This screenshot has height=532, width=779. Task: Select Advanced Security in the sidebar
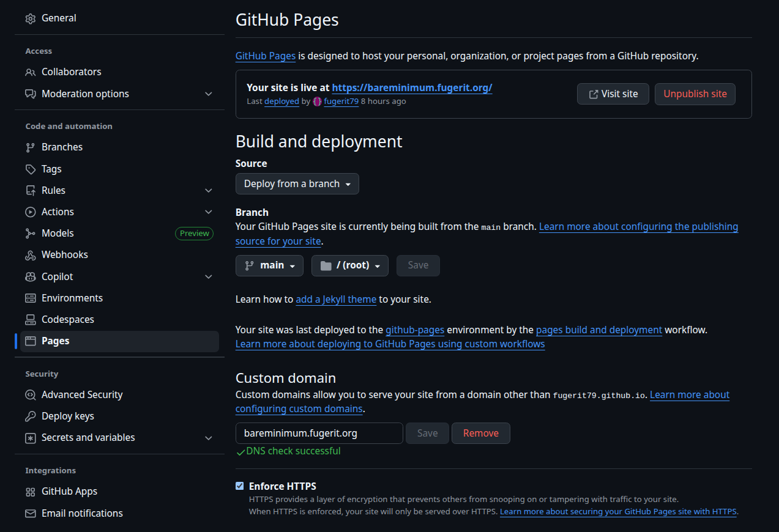[x=81, y=394]
